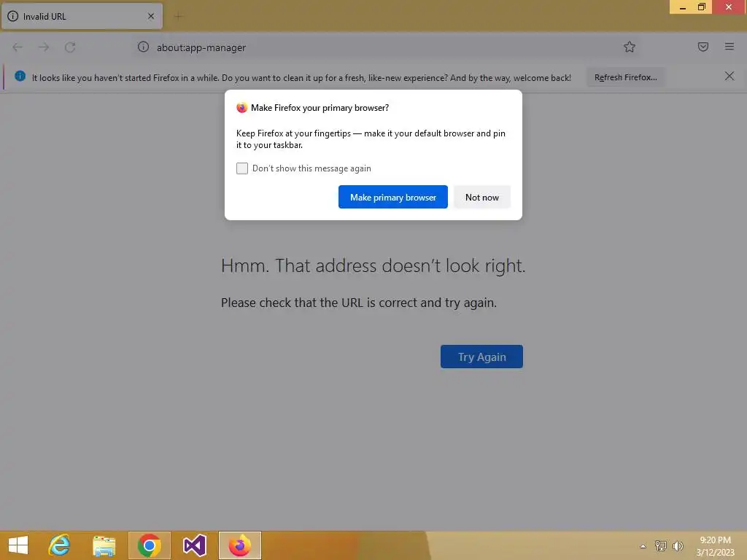
Task: Open File Explorer from taskbar
Action: coord(104,545)
